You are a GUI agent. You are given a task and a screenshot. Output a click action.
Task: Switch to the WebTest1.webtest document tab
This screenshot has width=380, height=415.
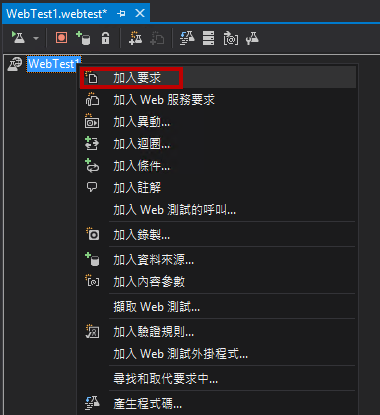(x=57, y=14)
